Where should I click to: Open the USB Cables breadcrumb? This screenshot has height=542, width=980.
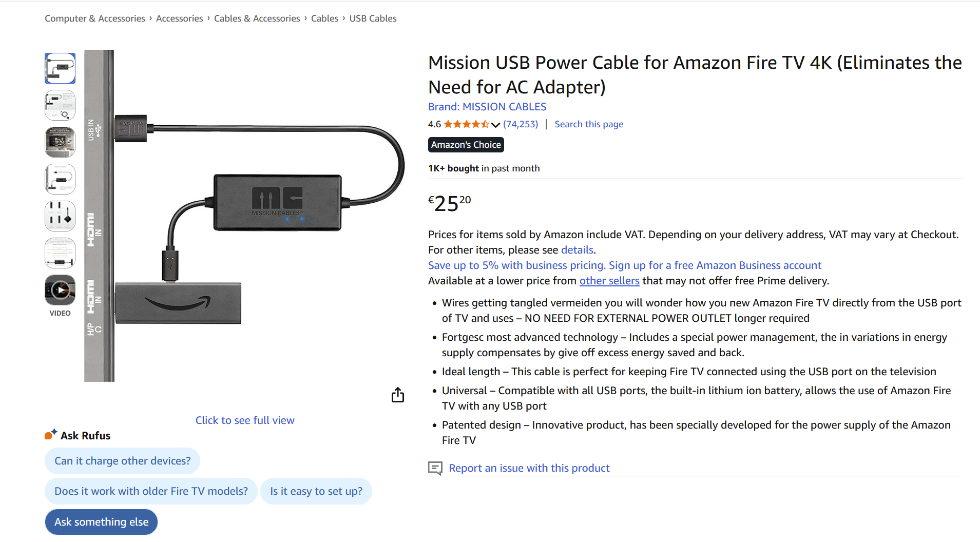click(373, 18)
